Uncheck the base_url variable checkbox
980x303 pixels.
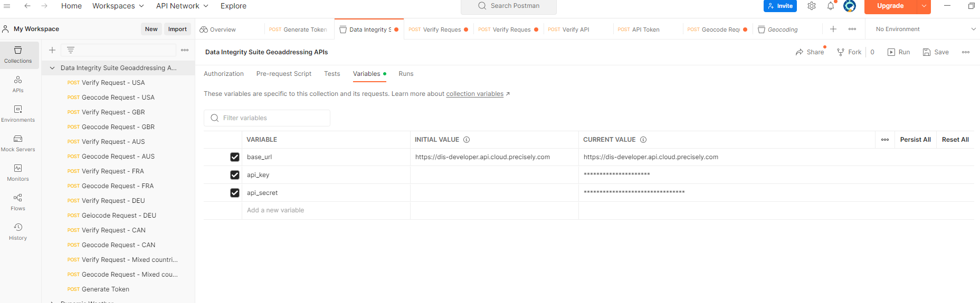click(235, 157)
